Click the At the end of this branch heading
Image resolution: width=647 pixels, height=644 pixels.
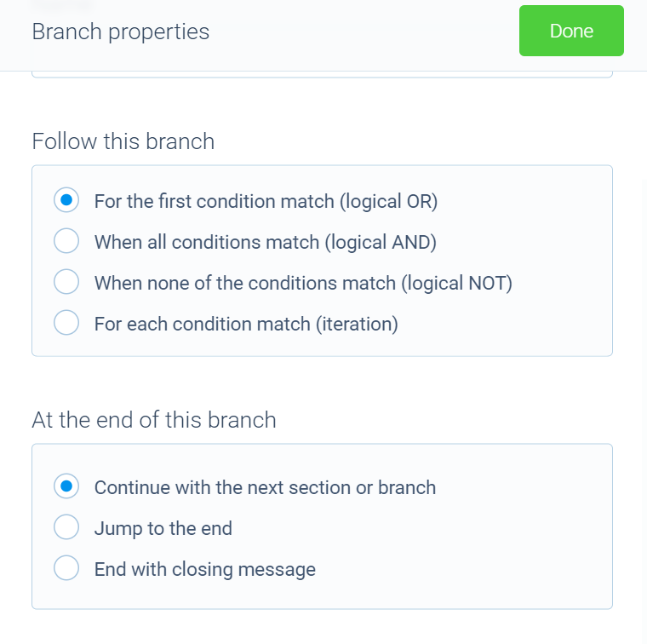(154, 420)
